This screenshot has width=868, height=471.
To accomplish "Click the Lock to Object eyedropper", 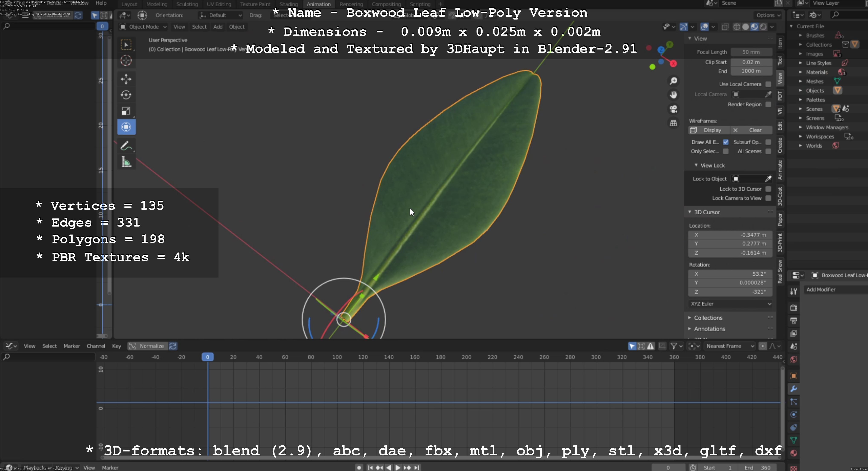I will [768, 179].
